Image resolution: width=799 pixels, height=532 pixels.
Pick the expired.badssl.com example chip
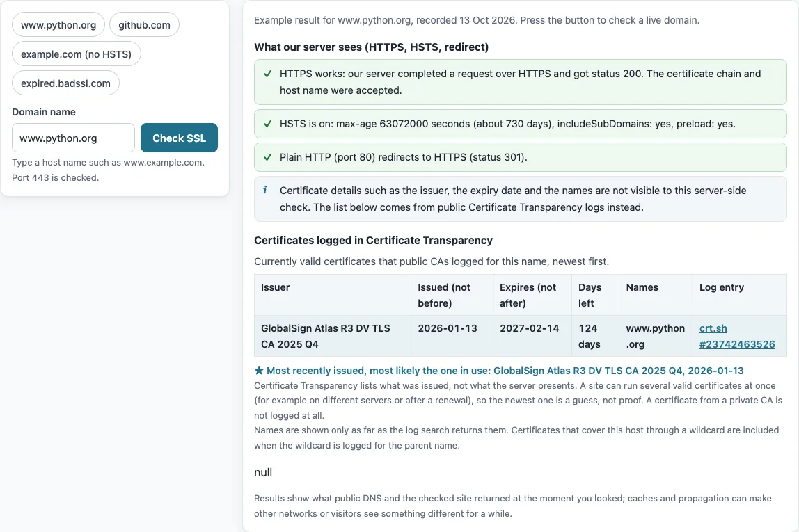tap(65, 83)
